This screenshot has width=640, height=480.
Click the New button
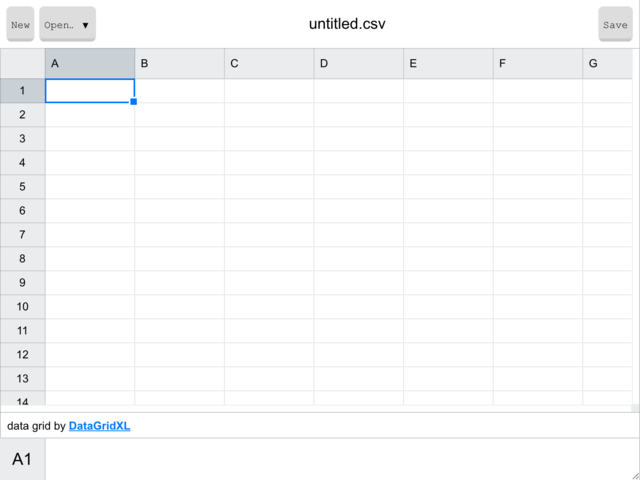click(x=20, y=24)
